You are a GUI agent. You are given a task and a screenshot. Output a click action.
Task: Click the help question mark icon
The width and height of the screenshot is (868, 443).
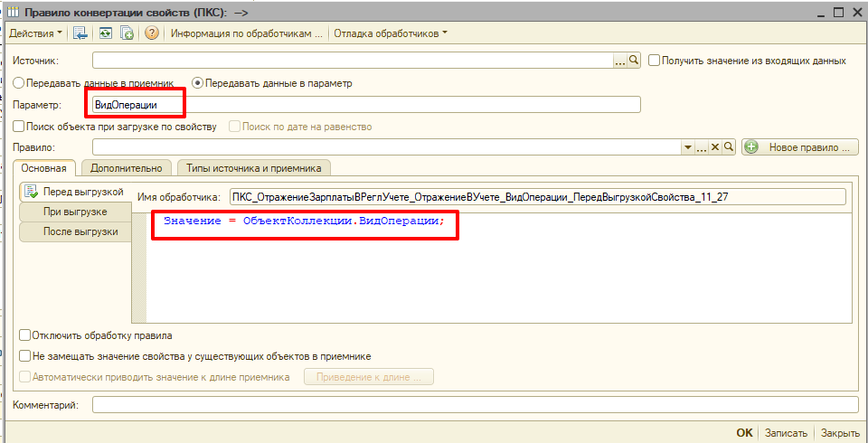[152, 33]
